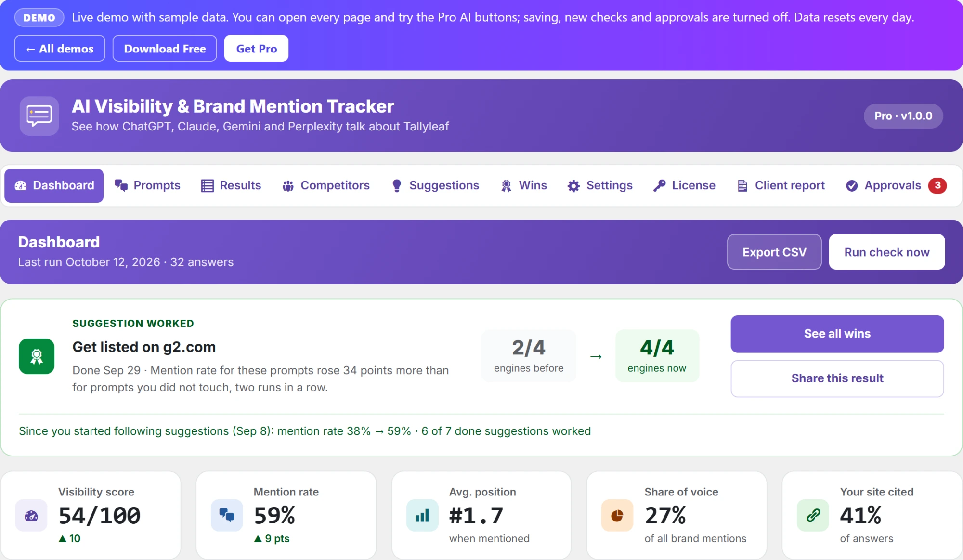Click the Share this result button

pyautogui.click(x=837, y=379)
